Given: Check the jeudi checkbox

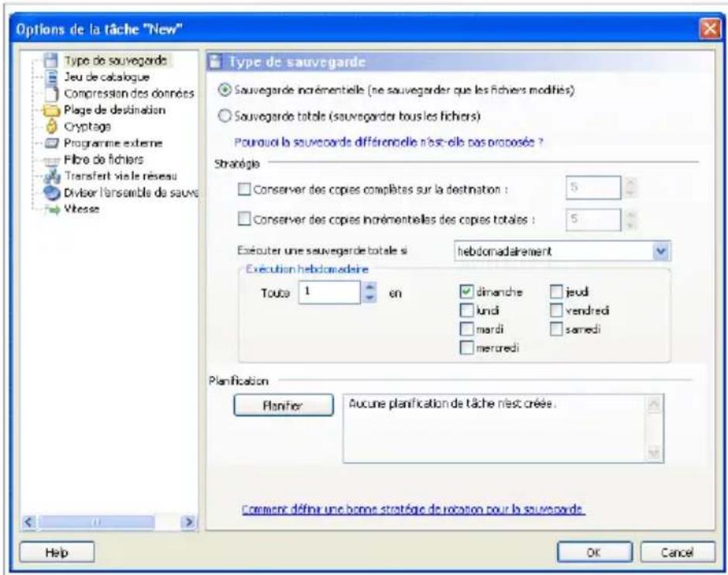Looking at the screenshot, I should [556, 291].
